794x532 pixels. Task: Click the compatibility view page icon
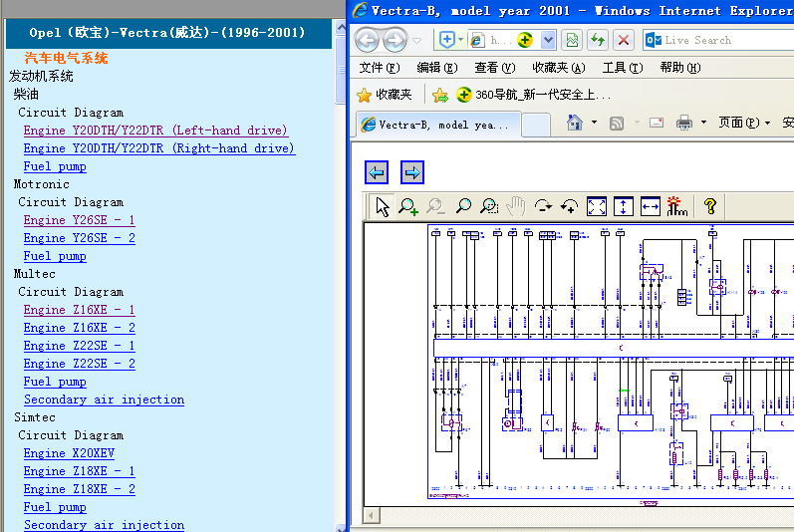point(572,40)
